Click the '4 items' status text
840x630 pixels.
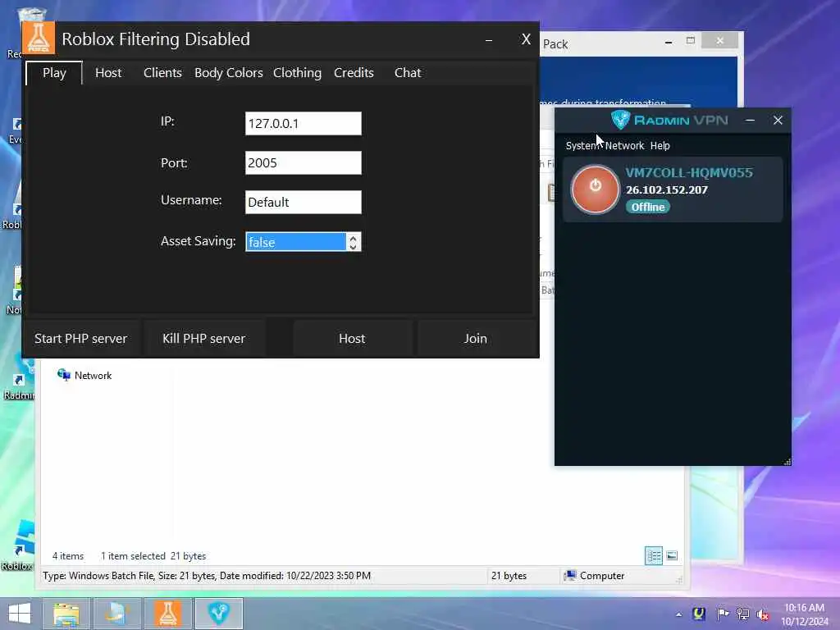[68, 556]
